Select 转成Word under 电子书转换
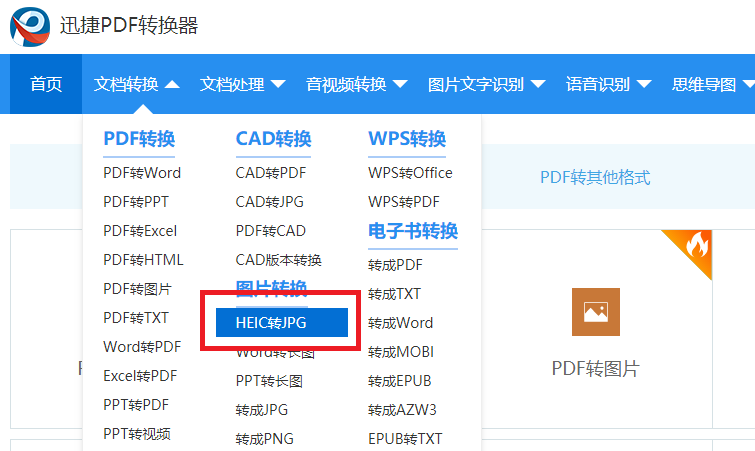The width and height of the screenshot is (755, 451). point(400,323)
